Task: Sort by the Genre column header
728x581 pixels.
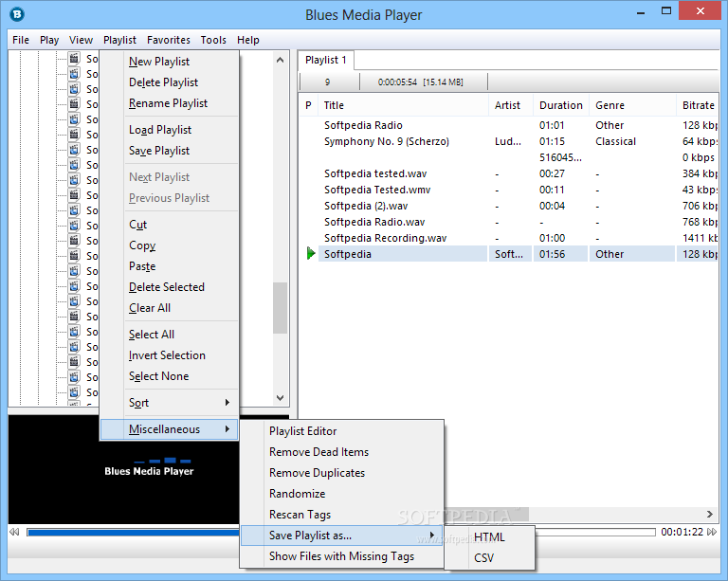Action: point(632,105)
